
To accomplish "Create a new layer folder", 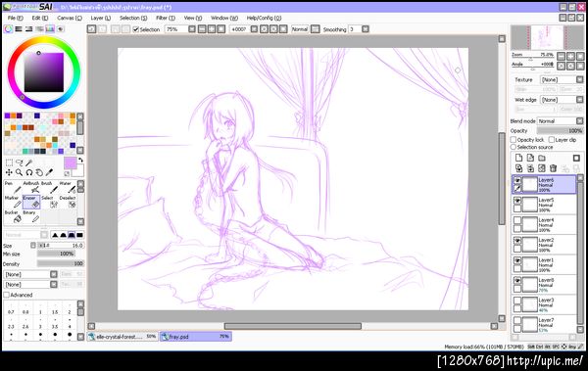I will [x=542, y=158].
